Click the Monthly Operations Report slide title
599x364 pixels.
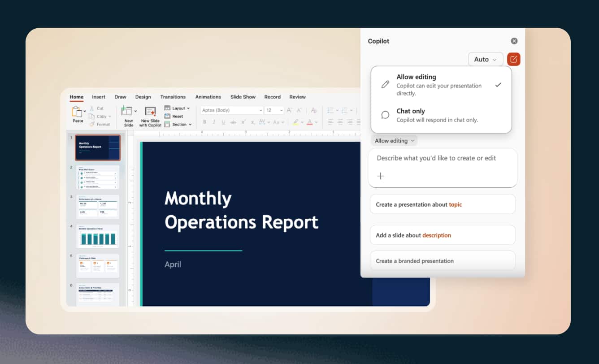click(241, 210)
